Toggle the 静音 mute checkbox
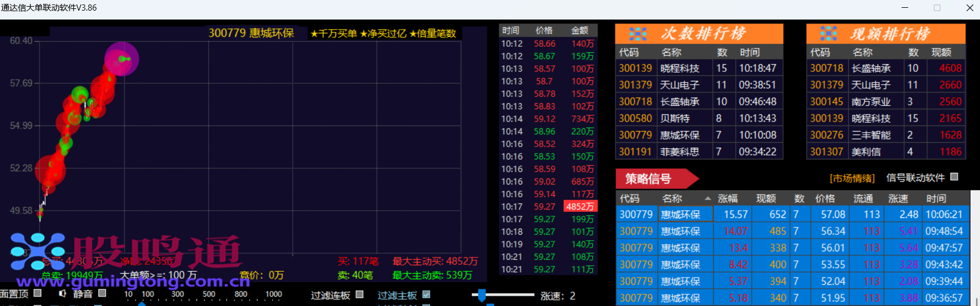The image size is (980, 306). coord(102,293)
